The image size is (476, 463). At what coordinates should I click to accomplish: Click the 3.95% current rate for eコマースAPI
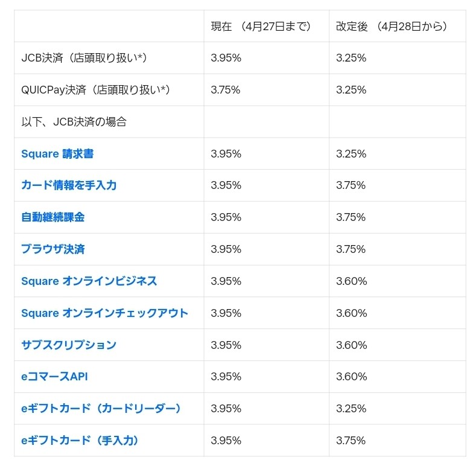click(x=226, y=377)
